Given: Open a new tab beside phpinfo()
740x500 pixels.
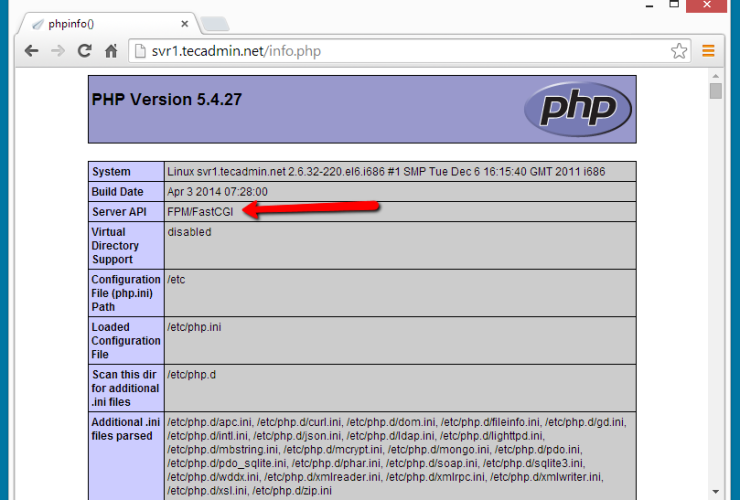Looking at the screenshot, I should tap(212, 23).
